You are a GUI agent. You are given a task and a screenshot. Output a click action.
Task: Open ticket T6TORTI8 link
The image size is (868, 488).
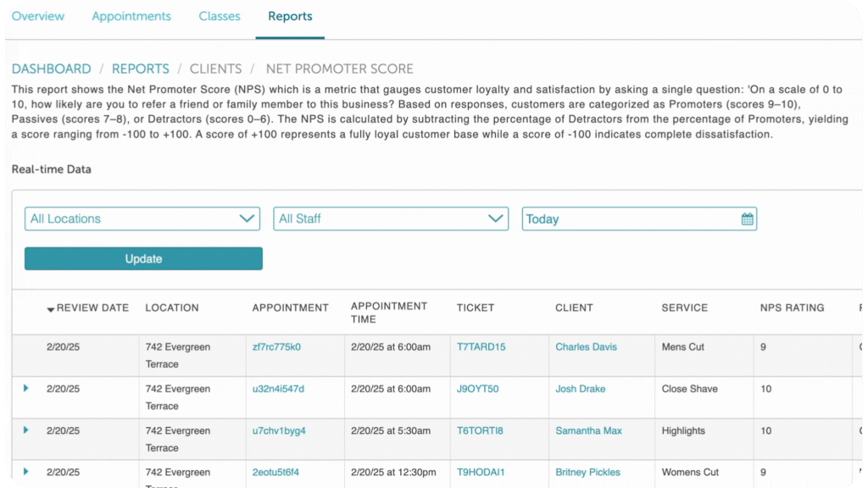point(480,430)
